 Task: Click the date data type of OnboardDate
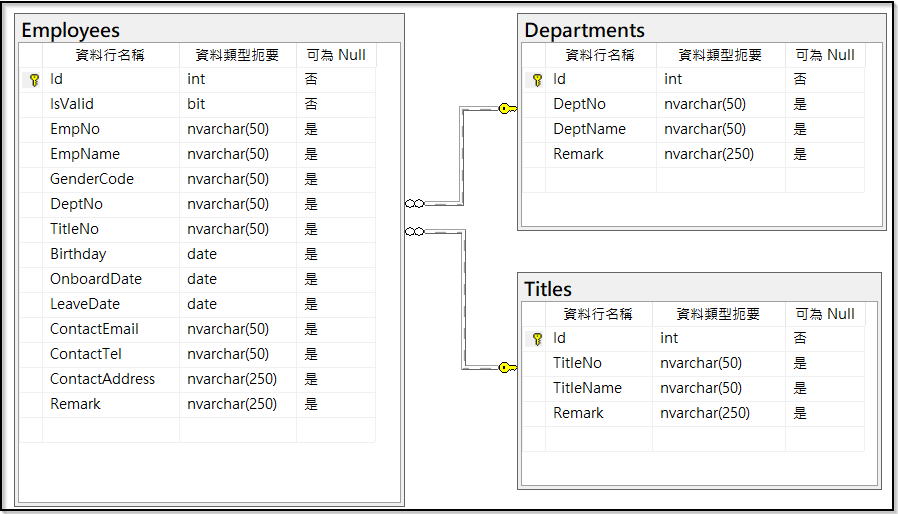click(202, 279)
